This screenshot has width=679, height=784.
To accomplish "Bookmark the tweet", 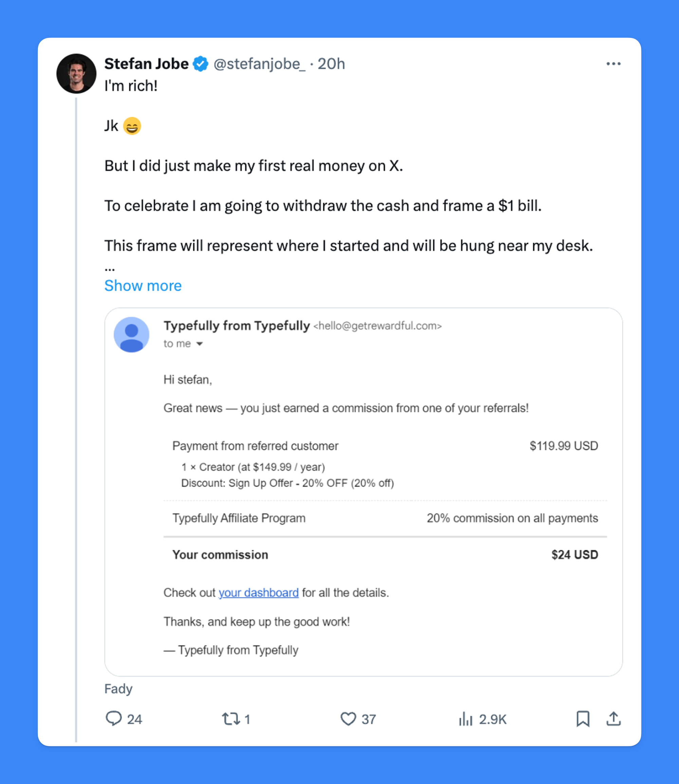I will (x=583, y=719).
